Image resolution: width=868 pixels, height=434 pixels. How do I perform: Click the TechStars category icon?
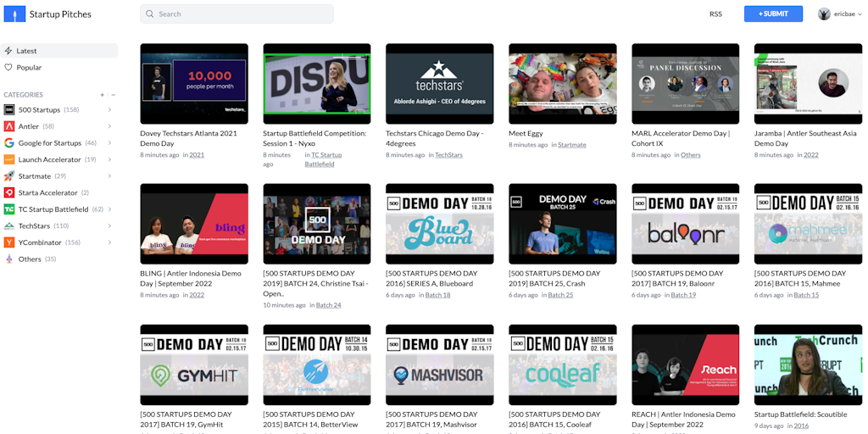(x=8, y=225)
